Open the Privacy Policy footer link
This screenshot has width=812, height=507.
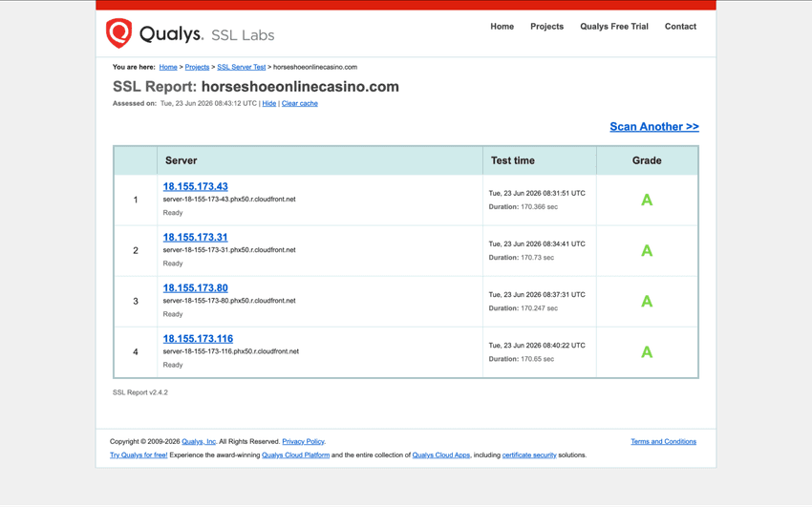point(303,442)
